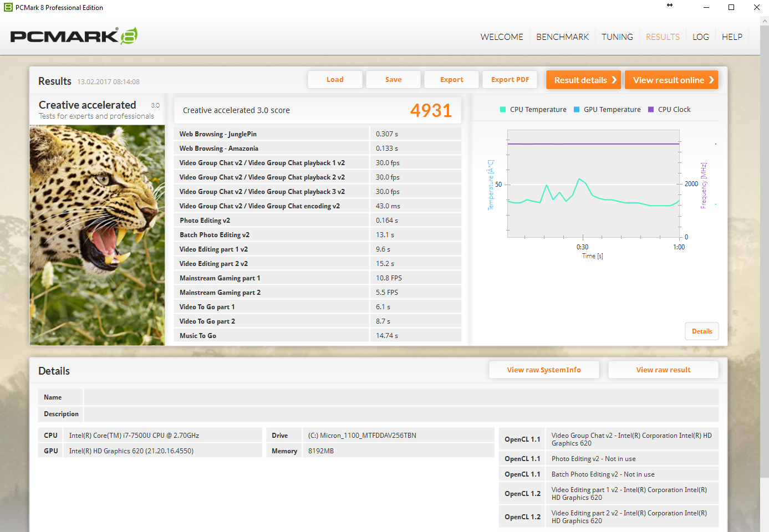The height and width of the screenshot is (532, 769).
Task: Select the Batch Photo Editing v2 row
Action: [318, 235]
